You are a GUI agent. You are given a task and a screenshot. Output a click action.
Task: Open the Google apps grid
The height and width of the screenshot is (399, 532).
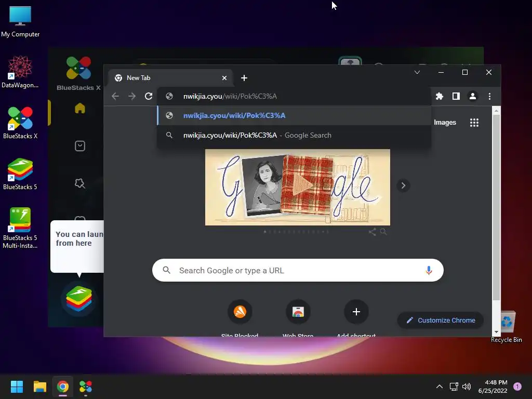click(x=474, y=123)
